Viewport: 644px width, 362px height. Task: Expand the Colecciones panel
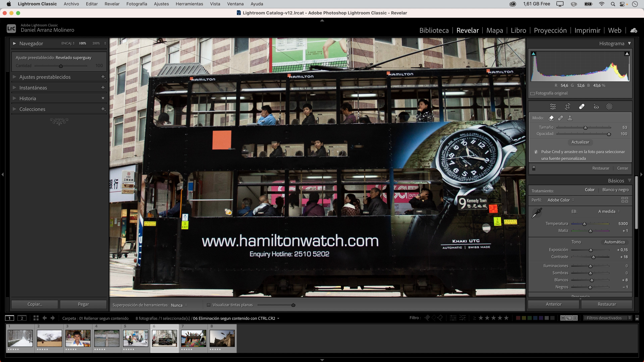[14, 109]
